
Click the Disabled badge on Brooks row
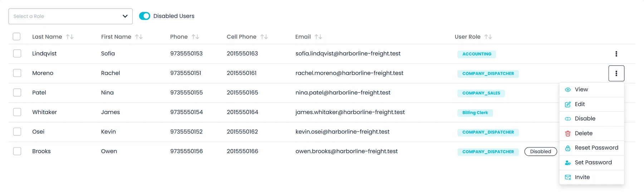click(x=540, y=151)
